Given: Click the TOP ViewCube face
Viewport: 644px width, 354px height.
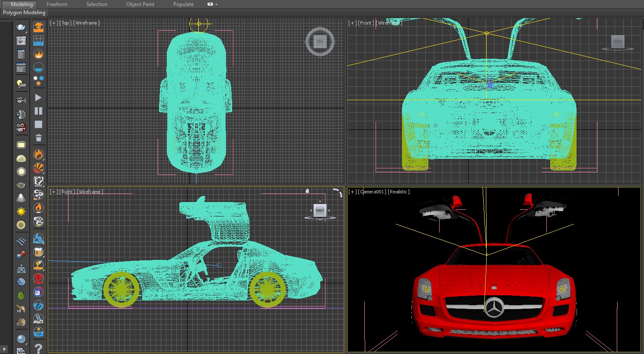Looking at the screenshot, I should (320, 42).
